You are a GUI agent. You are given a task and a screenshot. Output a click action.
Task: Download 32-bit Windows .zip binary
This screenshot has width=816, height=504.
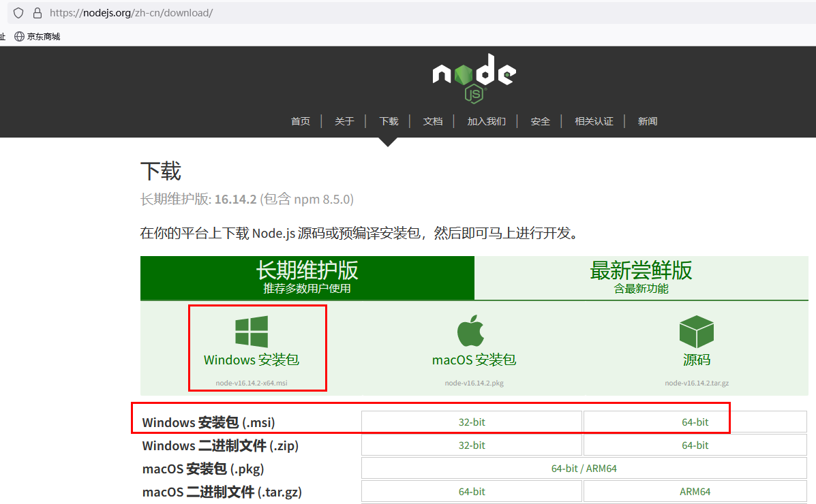point(472,445)
